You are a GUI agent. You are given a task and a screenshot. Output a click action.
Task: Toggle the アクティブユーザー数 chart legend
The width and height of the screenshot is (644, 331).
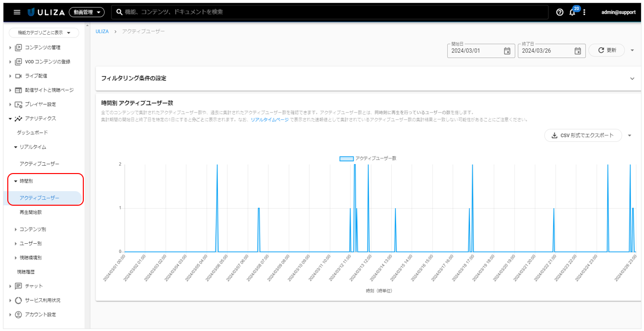(368, 158)
